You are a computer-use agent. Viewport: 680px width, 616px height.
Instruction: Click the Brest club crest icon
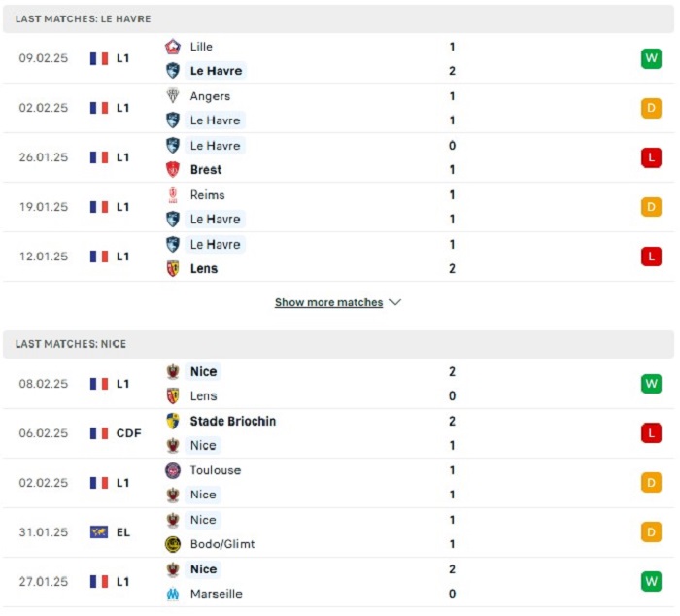(x=173, y=170)
